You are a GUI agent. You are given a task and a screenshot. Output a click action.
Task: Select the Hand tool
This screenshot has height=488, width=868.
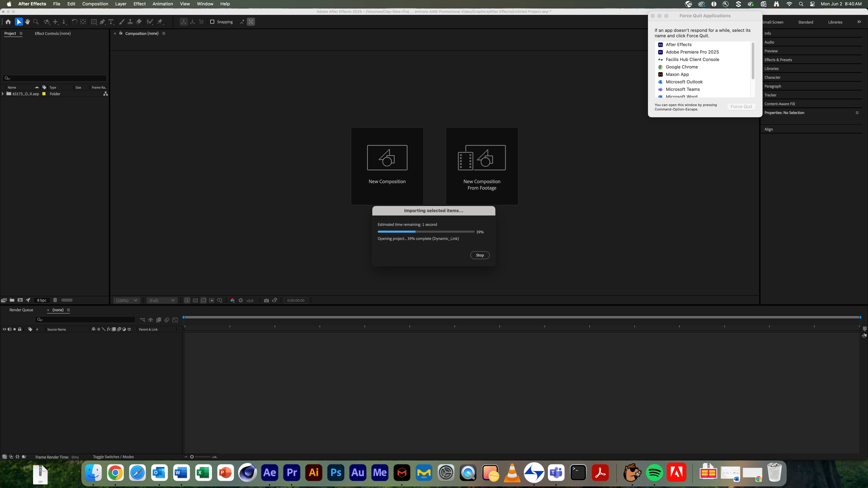pos(27,22)
